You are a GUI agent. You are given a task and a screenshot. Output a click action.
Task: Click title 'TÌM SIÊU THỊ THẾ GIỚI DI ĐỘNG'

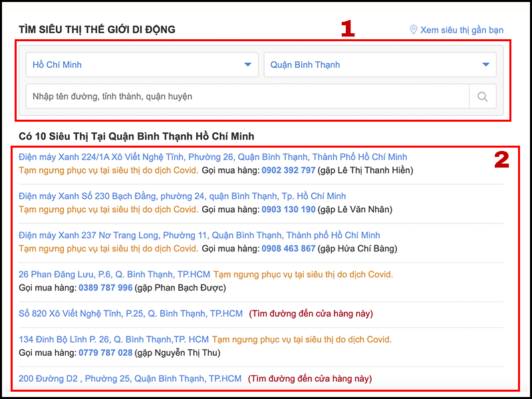(x=97, y=29)
